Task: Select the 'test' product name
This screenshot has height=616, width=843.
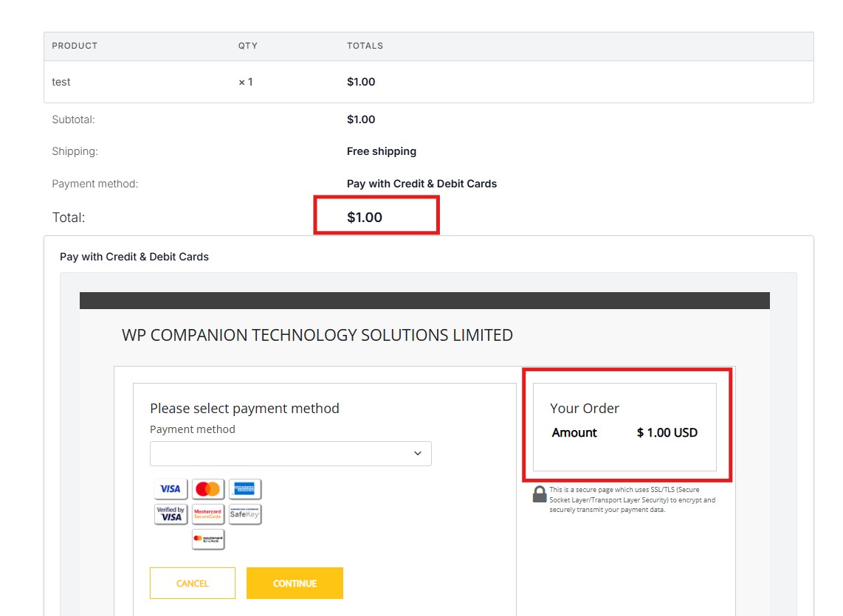Action: [x=61, y=82]
